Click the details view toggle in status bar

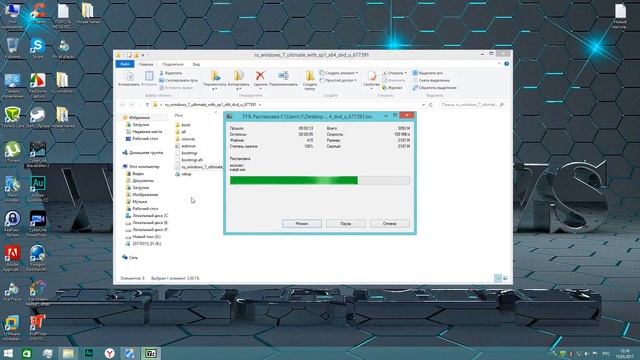(498, 278)
